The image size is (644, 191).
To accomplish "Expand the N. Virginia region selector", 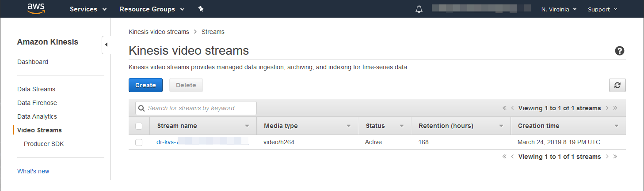I will 559,9.
